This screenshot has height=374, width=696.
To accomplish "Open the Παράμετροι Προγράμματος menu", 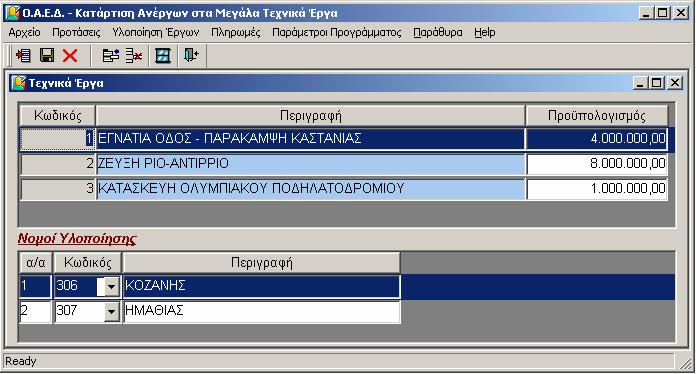I will [x=336, y=32].
